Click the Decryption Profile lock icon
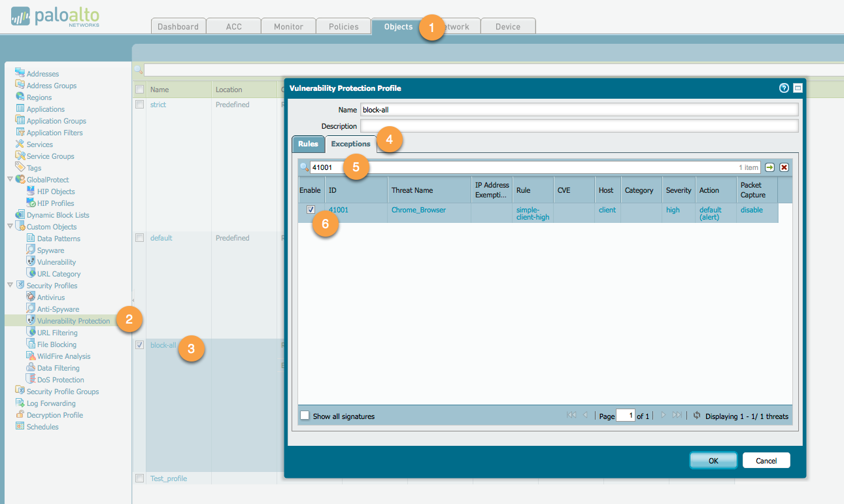 click(20, 414)
